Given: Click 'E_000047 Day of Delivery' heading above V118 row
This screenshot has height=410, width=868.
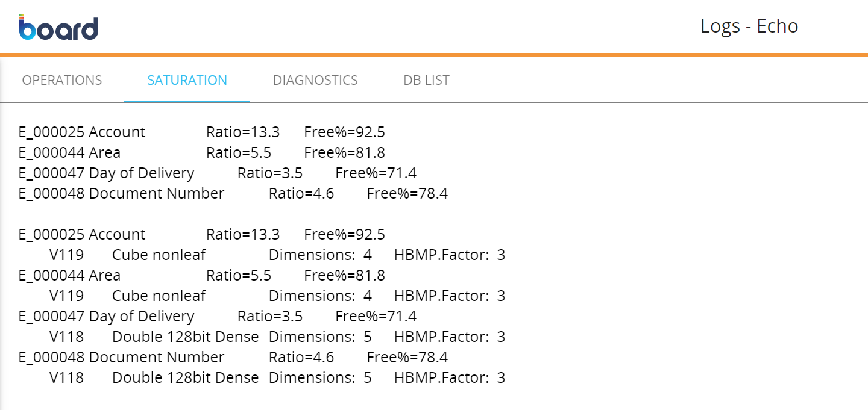Looking at the screenshot, I should (x=107, y=317).
